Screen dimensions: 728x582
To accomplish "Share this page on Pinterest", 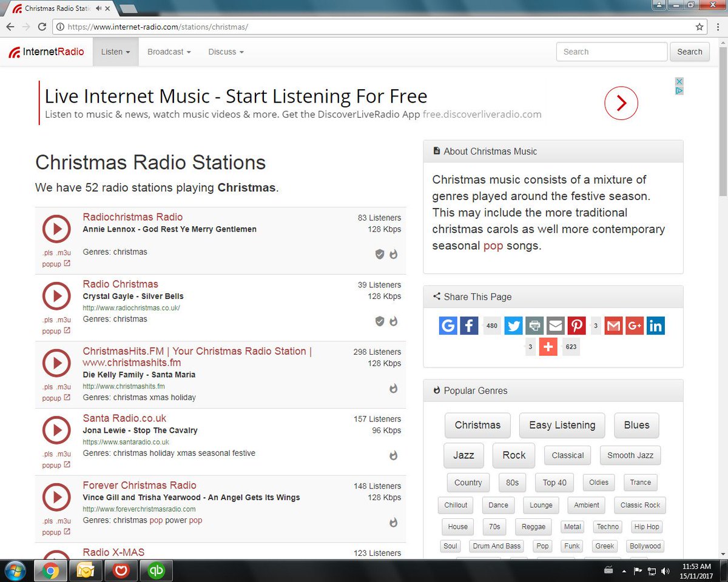I will click(576, 326).
